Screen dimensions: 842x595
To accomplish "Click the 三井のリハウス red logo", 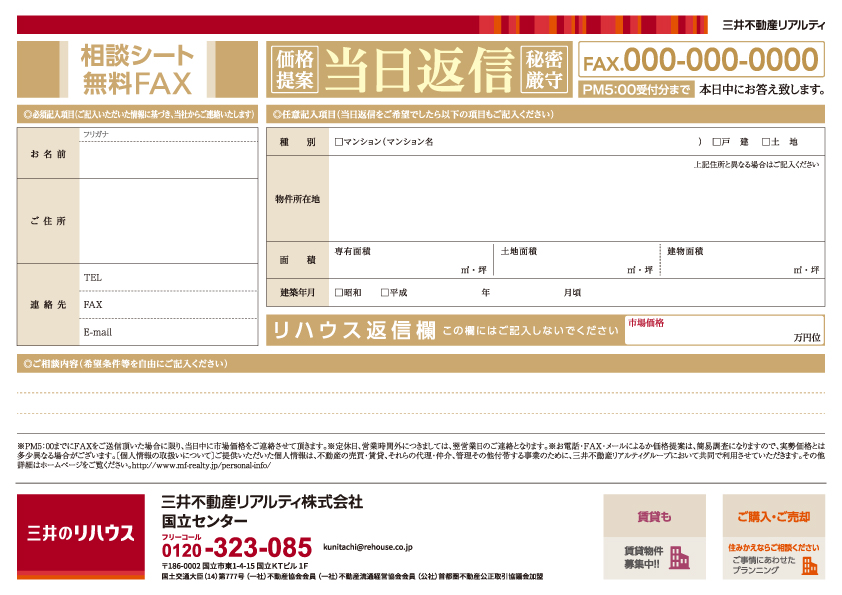I will point(81,536).
